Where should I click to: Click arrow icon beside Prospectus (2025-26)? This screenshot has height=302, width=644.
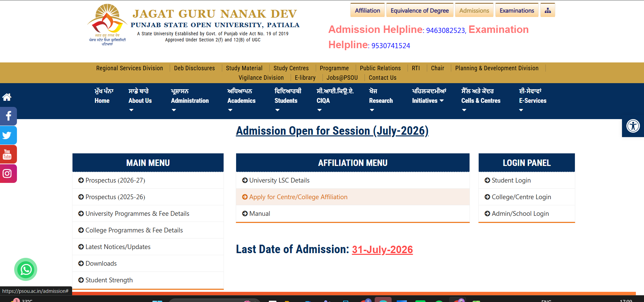coord(81,197)
